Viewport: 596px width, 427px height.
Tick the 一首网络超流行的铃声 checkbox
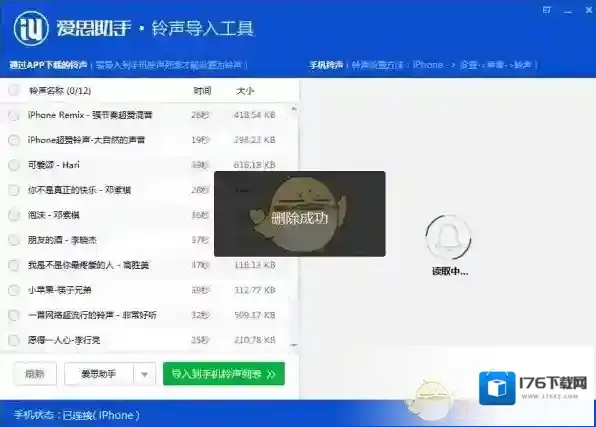14,315
